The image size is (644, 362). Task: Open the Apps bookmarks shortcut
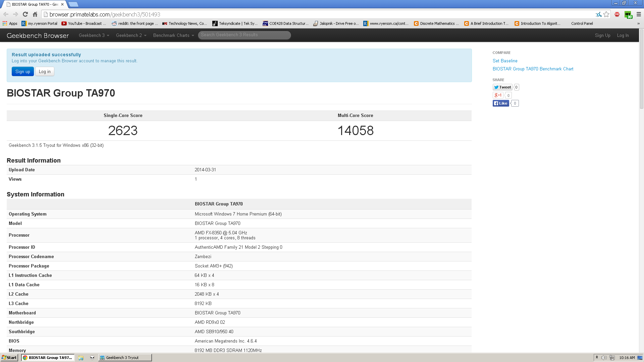tap(10, 23)
